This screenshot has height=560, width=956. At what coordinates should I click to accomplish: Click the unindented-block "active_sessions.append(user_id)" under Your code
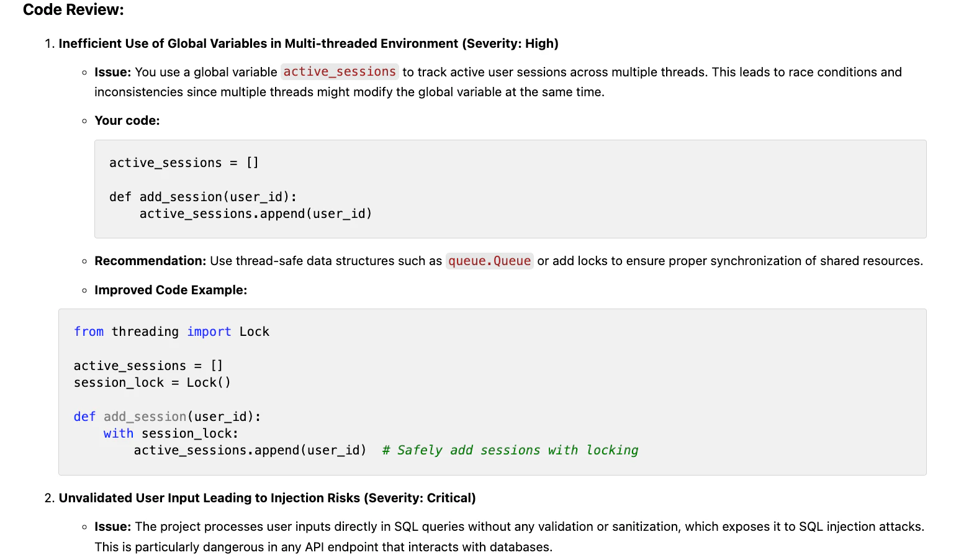pyautogui.click(x=255, y=214)
